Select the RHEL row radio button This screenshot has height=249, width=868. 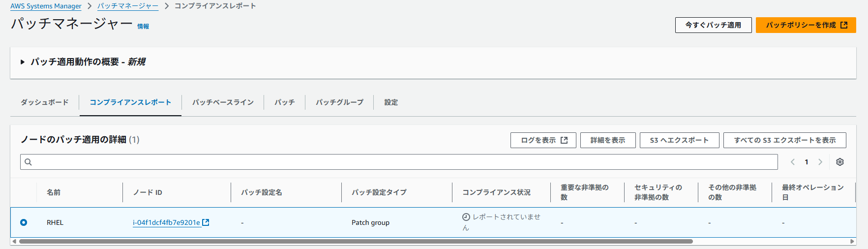click(24, 222)
